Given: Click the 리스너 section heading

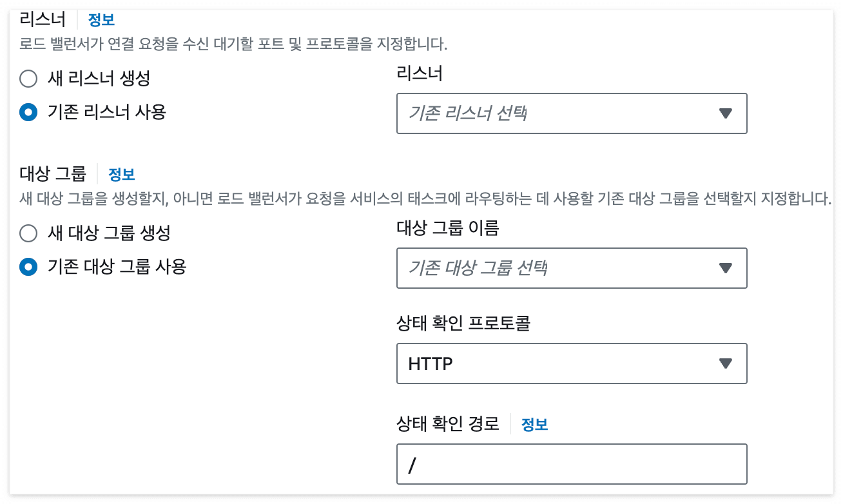Looking at the screenshot, I should 43,19.
